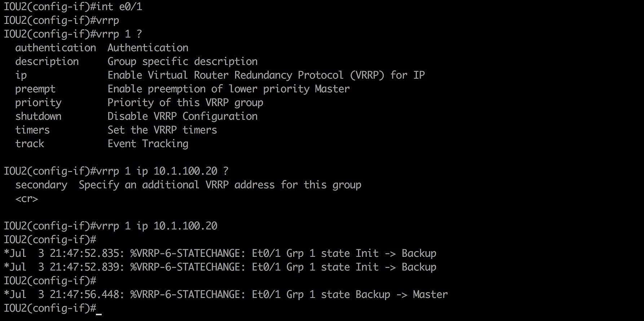
Task: Click the 'Disable VRRP Configuration' description
Action: point(182,116)
